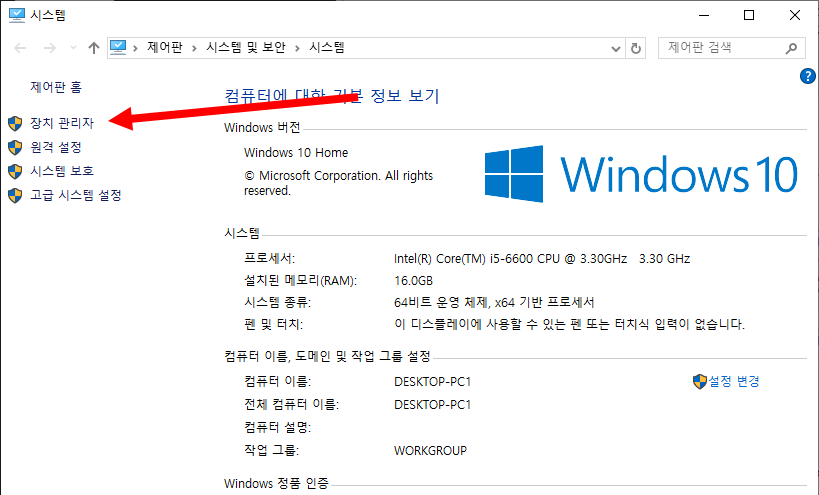Click shield icon beside 시스템 보호
The width and height of the screenshot is (819, 495).
15,171
